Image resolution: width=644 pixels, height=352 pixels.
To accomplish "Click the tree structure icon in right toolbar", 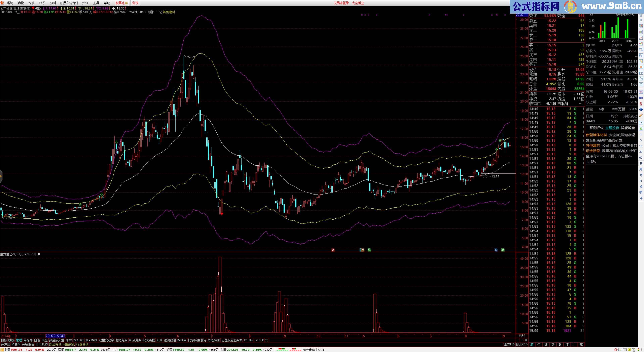I will [x=641, y=61].
